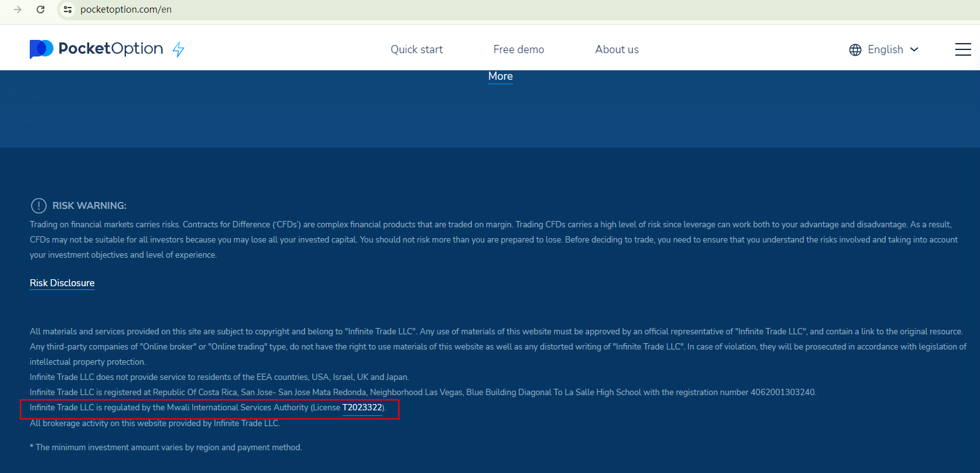Open the About us menu item
The height and width of the screenshot is (473, 980).
tap(616, 49)
